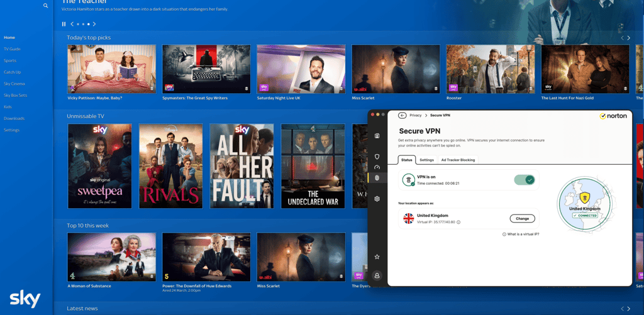Click the Norton logo
Viewport: 644px width, 315px height.
click(613, 116)
